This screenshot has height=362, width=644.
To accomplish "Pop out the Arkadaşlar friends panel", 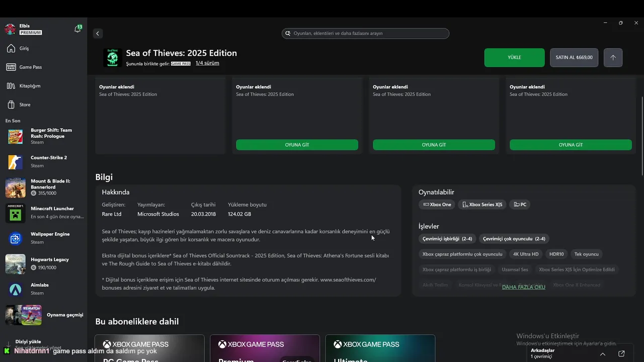I will click(621, 353).
